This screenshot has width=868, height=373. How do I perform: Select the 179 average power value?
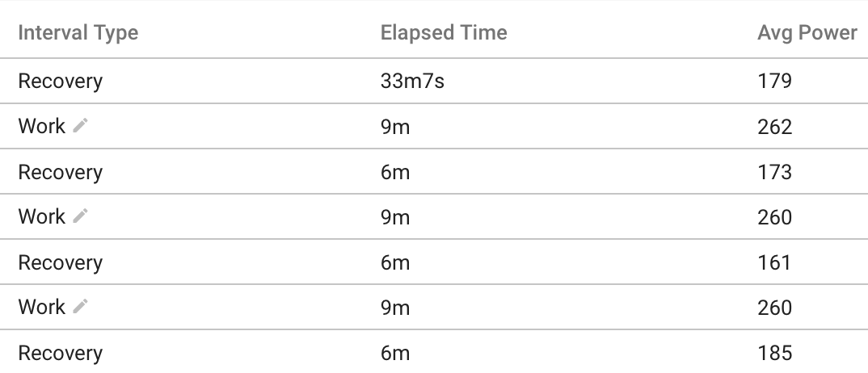774,82
